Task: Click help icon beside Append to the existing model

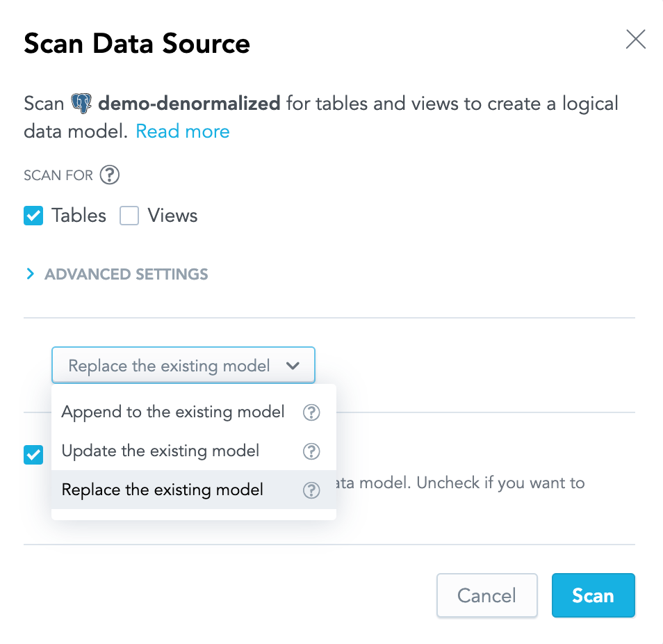Action: (x=311, y=412)
